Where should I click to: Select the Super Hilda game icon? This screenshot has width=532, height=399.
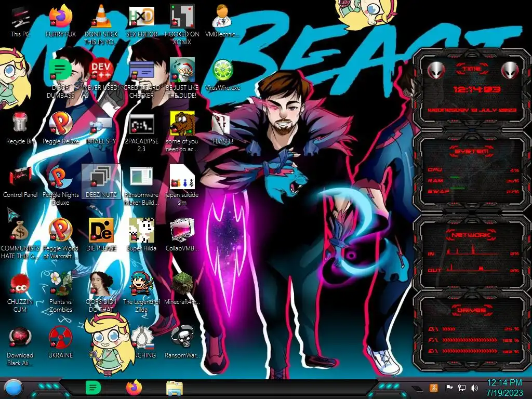141,235
